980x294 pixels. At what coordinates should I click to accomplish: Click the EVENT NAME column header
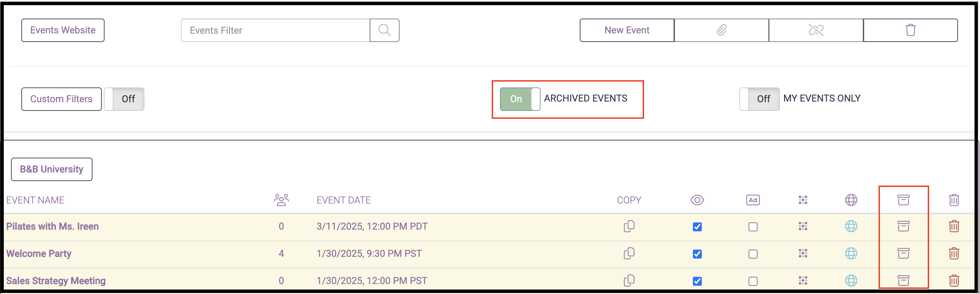tap(35, 200)
